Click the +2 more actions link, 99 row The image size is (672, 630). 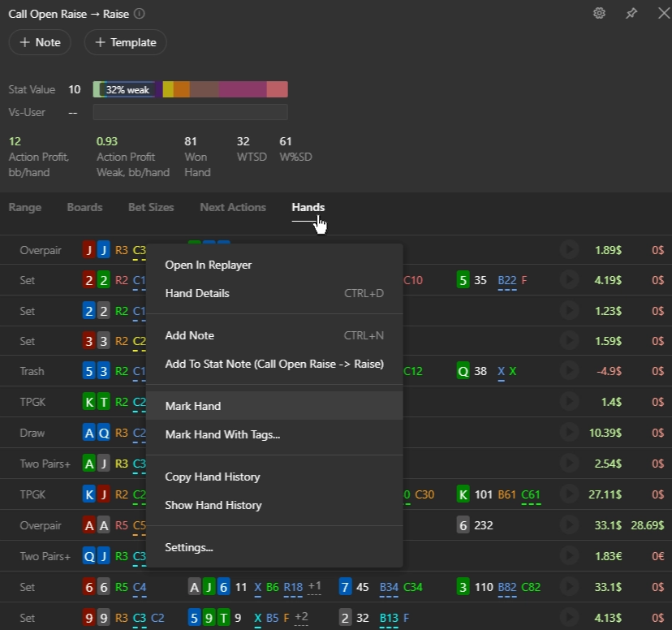[302, 617]
